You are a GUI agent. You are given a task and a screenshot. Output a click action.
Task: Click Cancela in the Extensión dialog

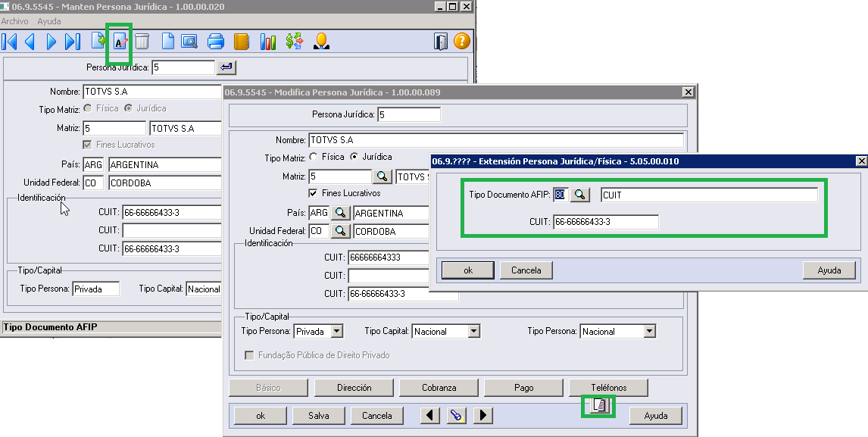pos(526,270)
